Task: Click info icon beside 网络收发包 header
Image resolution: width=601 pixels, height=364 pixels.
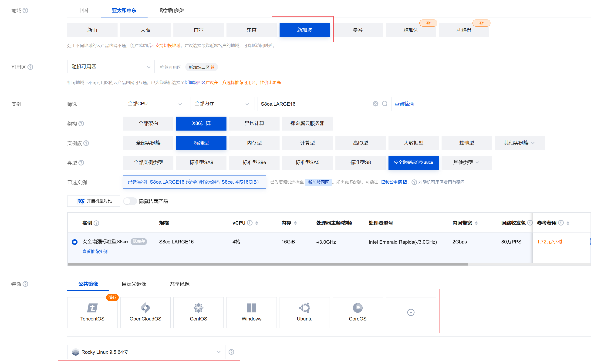Action: (x=530, y=223)
